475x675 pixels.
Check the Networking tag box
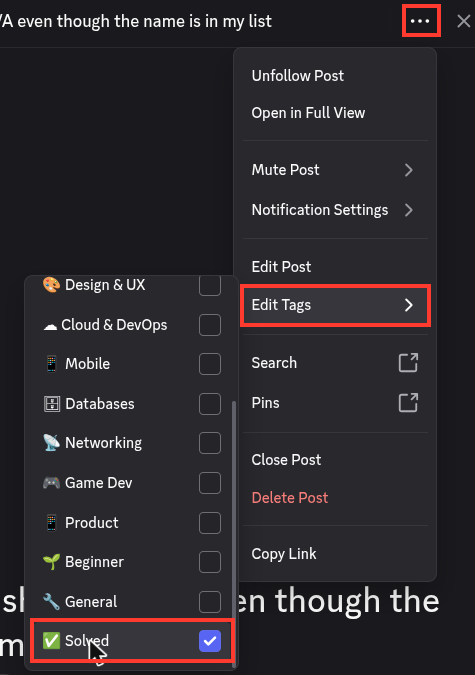(x=210, y=443)
